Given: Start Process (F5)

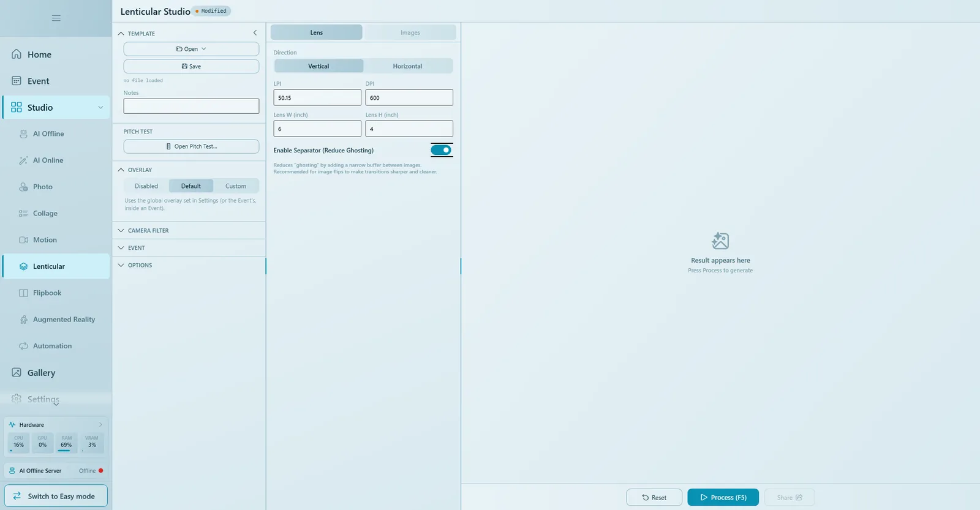Looking at the screenshot, I should pyautogui.click(x=723, y=498).
